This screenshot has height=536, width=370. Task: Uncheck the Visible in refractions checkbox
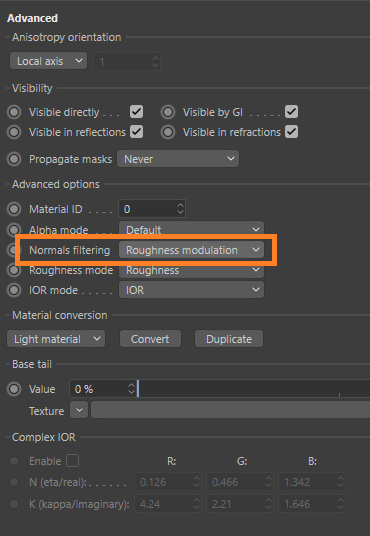pos(291,132)
